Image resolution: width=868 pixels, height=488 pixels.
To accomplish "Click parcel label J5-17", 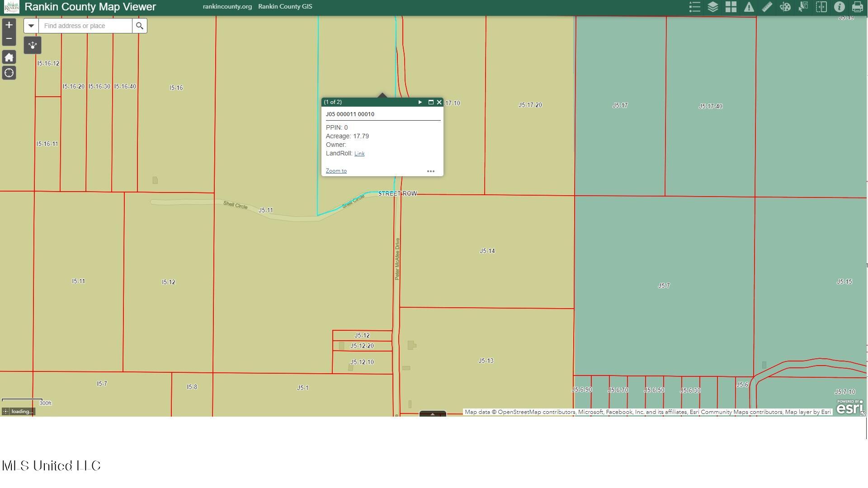I will click(620, 106).
